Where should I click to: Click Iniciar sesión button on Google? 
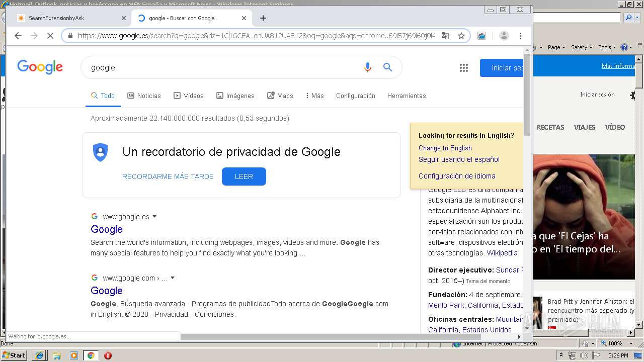click(x=502, y=68)
